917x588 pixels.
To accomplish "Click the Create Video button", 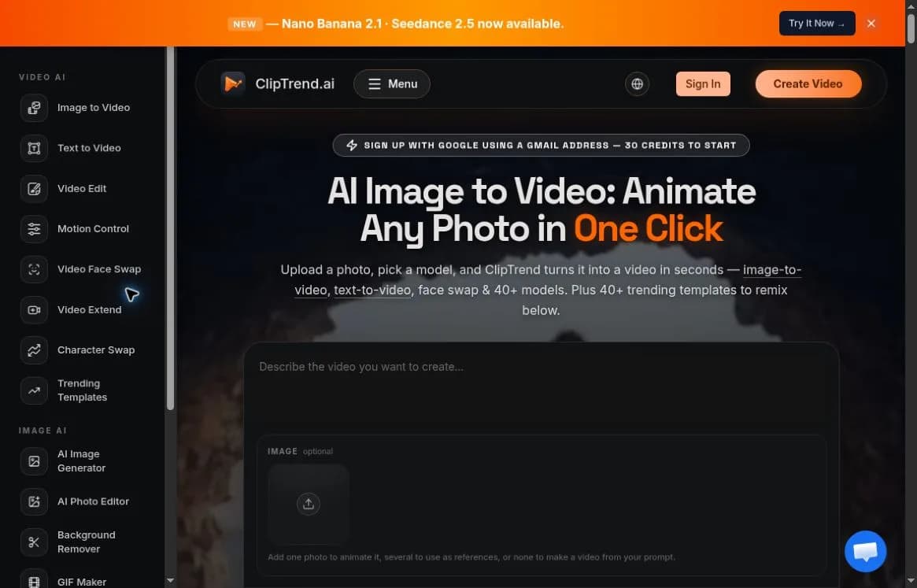I will point(808,83).
